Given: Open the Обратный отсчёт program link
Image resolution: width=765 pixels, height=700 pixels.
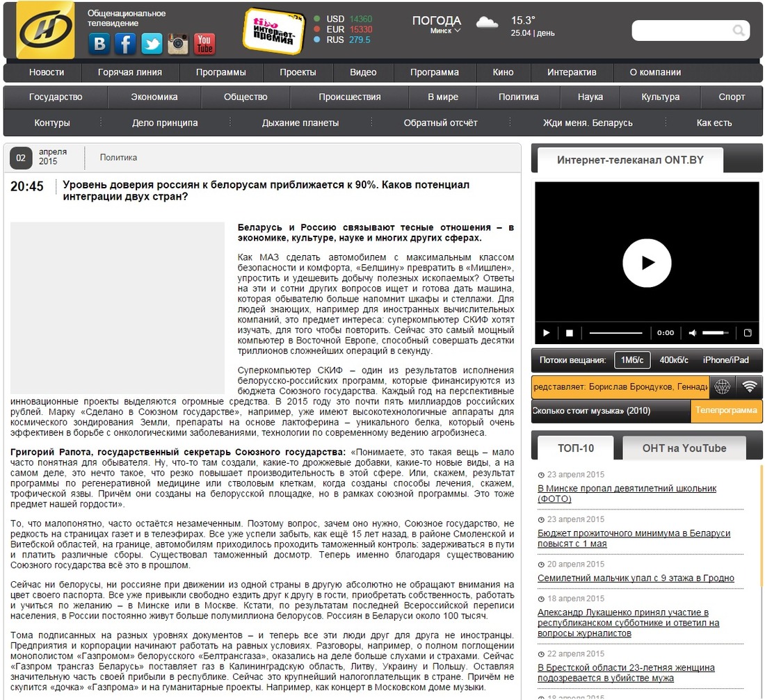Looking at the screenshot, I should 440,123.
